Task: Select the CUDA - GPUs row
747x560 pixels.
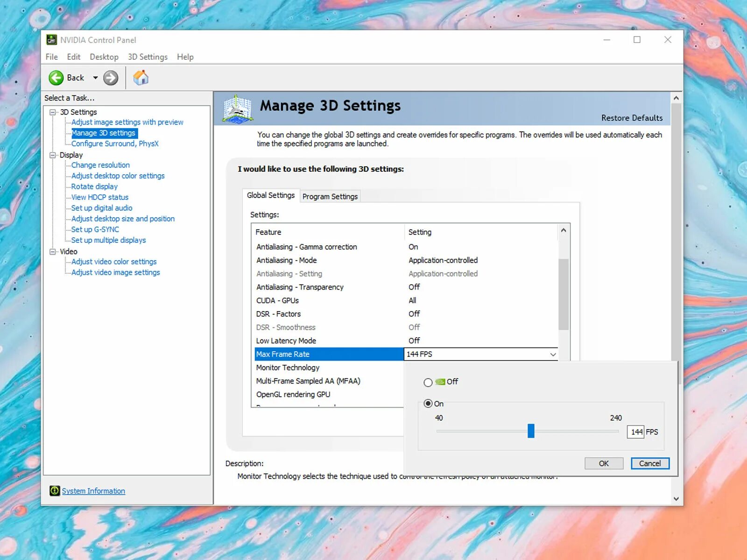Action: [x=405, y=300]
